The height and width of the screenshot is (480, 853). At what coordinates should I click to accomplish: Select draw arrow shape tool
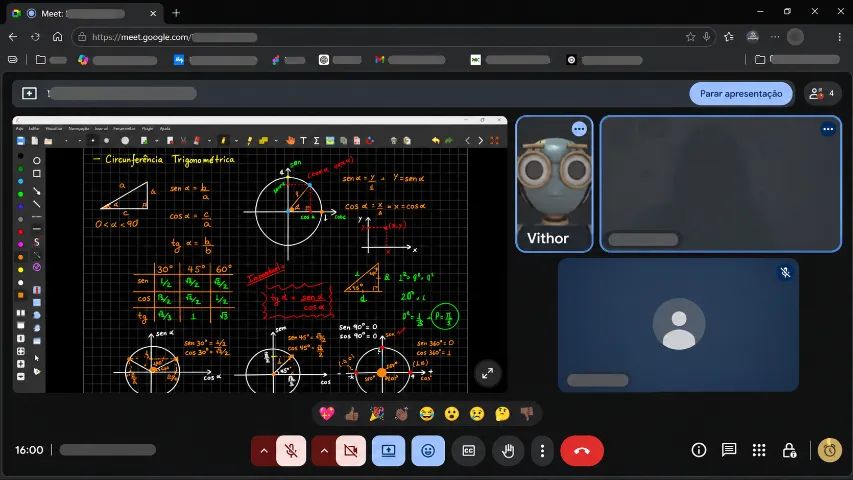(x=36, y=191)
